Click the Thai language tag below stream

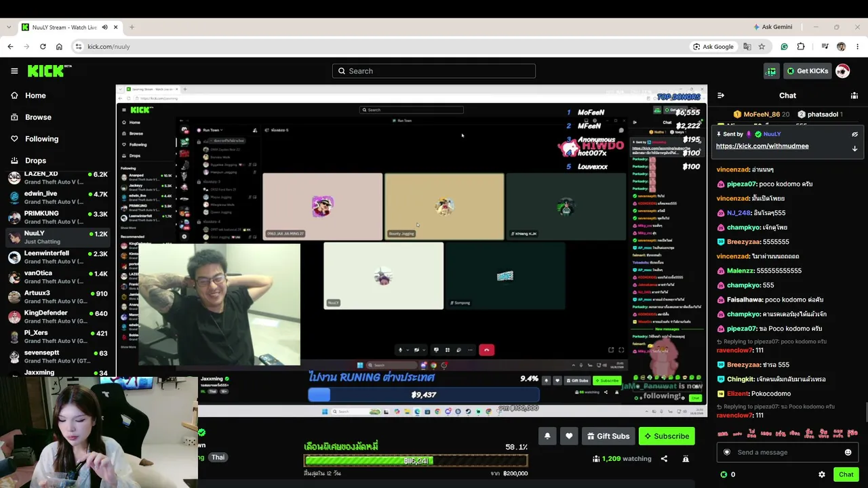218,457
